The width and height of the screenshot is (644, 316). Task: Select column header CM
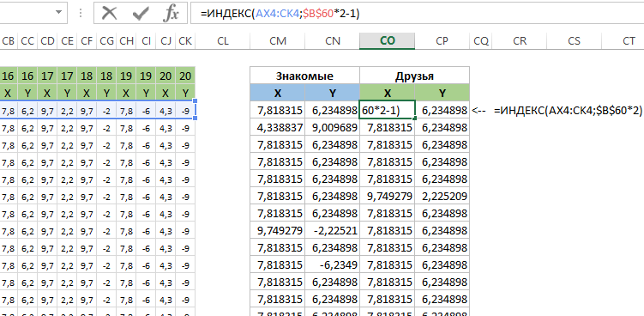click(278, 40)
